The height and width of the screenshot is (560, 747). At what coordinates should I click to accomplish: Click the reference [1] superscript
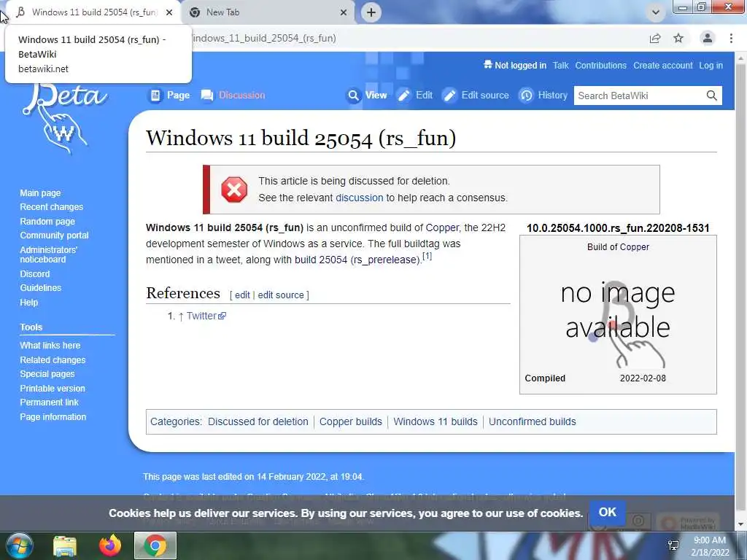pyautogui.click(x=427, y=256)
